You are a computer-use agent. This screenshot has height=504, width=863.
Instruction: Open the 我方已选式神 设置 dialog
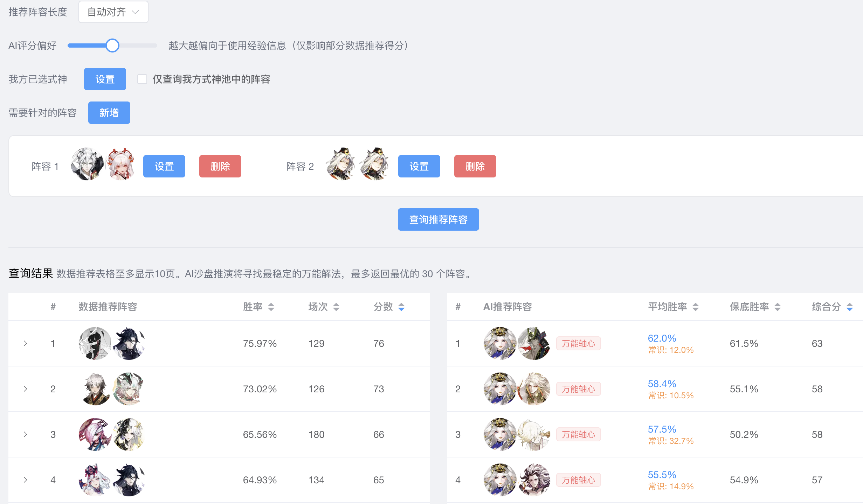click(105, 79)
